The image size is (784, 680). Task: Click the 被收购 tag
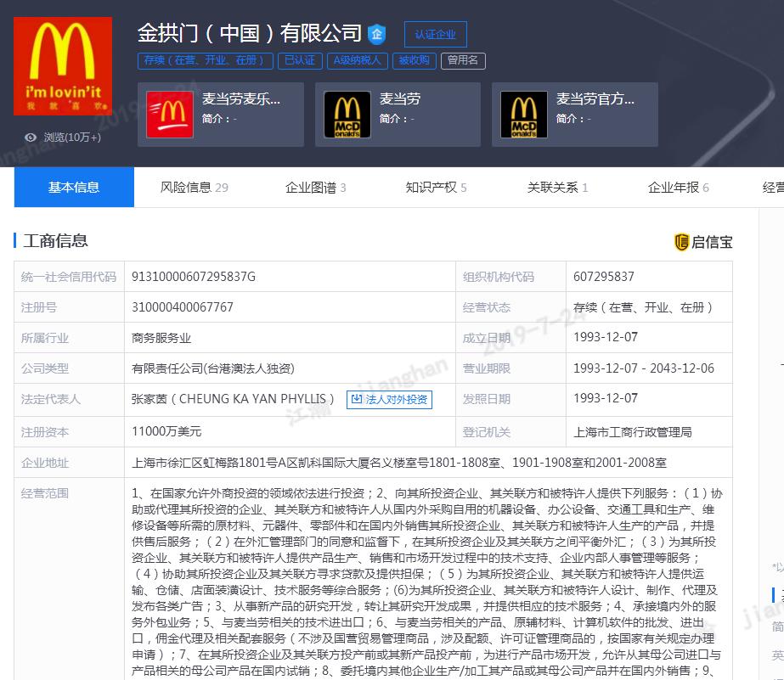(414, 60)
